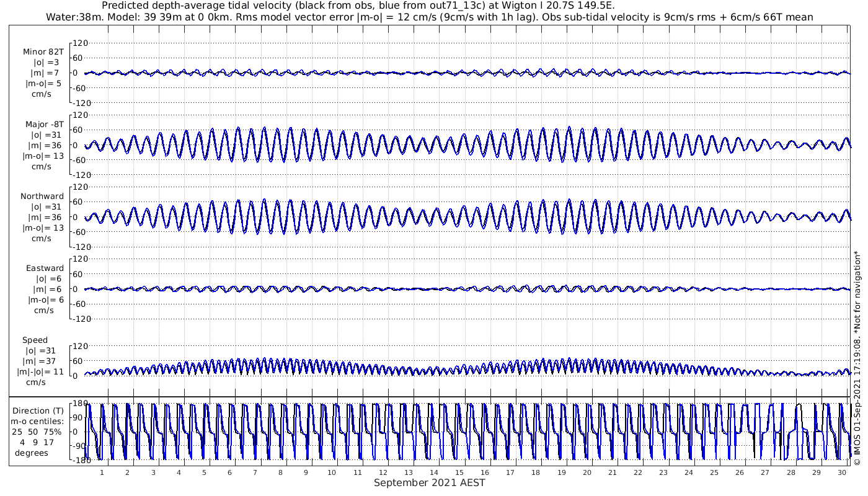
Task: Click the '|m|-|o|= 11' speed statistic
Action: tap(40, 372)
